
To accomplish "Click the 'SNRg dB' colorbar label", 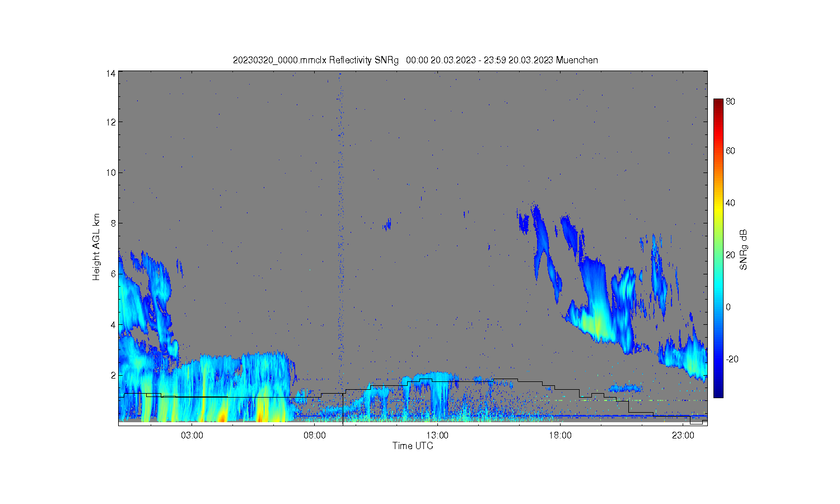I will 744,250.
